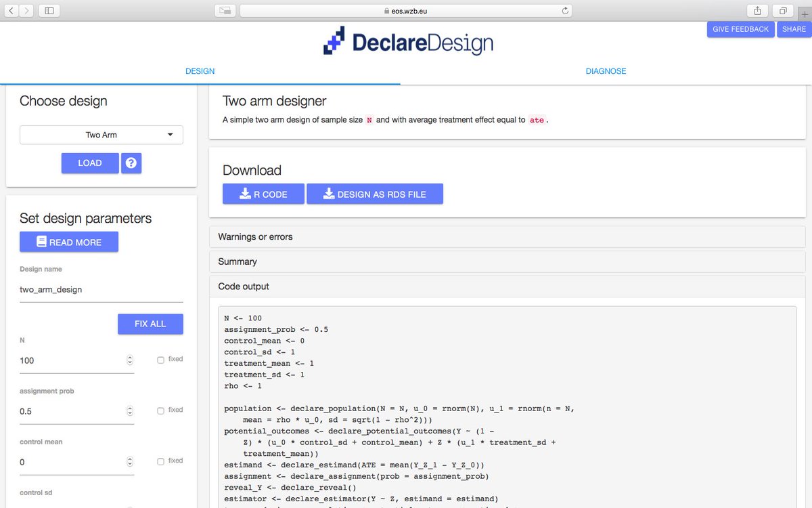
Task: Click the eos.wzb.eu address bar
Action: click(406, 11)
